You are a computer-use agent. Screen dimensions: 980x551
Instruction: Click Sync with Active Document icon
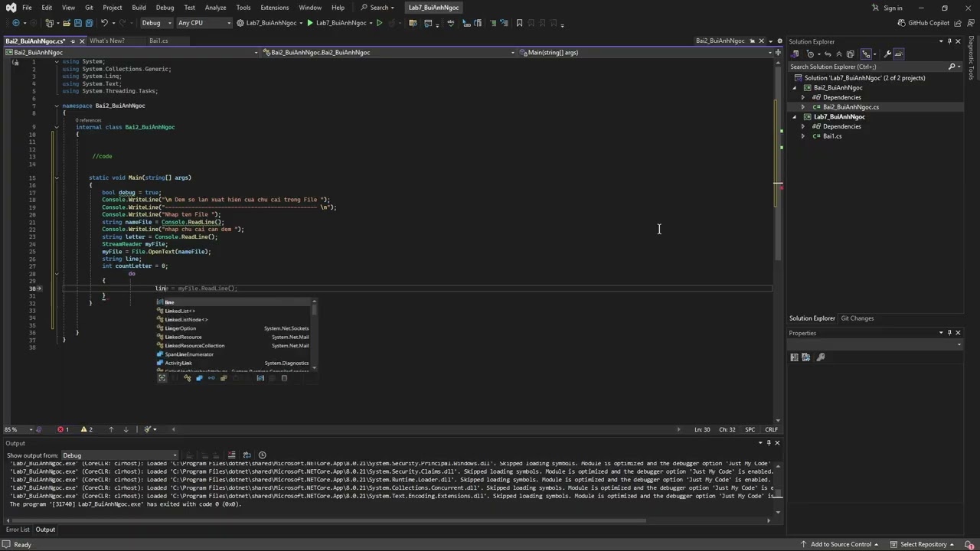pyautogui.click(x=828, y=54)
